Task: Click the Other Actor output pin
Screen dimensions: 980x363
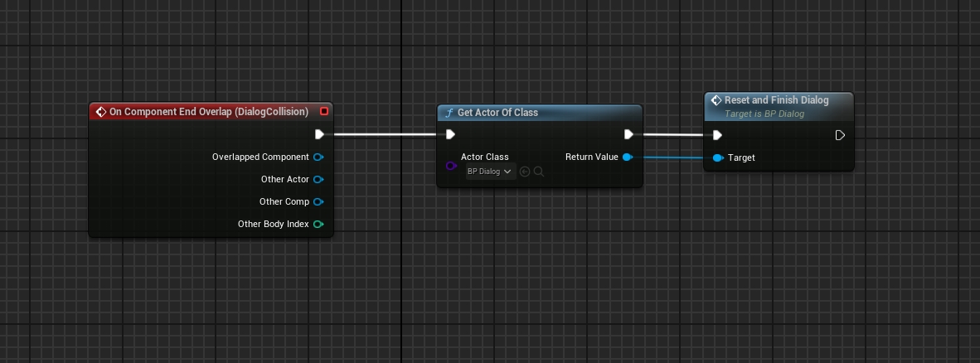Action: click(x=318, y=179)
